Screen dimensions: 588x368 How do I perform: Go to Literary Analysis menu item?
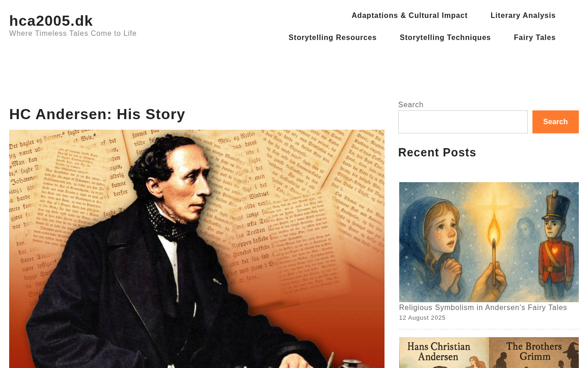(x=523, y=16)
